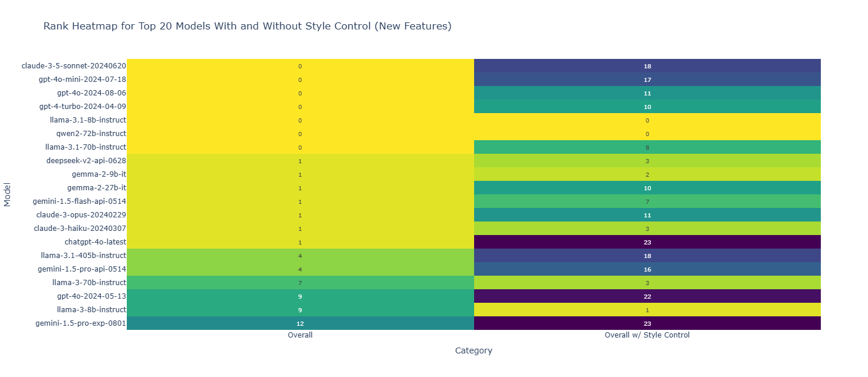Viewport: 868px width, 377px height.
Task: Select llama-3-8b-instruct's Style Control cell showing 1
Action: (x=647, y=310)
